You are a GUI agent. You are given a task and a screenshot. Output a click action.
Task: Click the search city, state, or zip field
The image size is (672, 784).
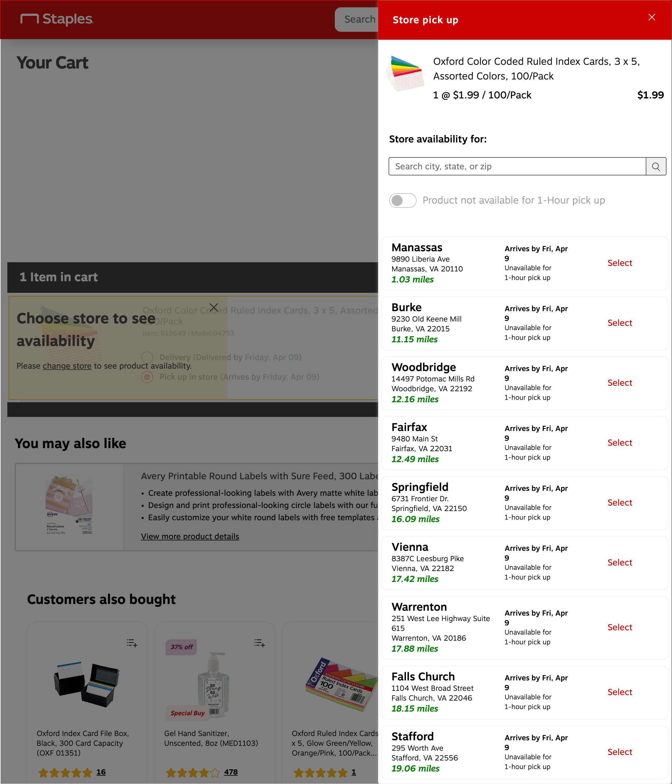(x=491, y=166)
